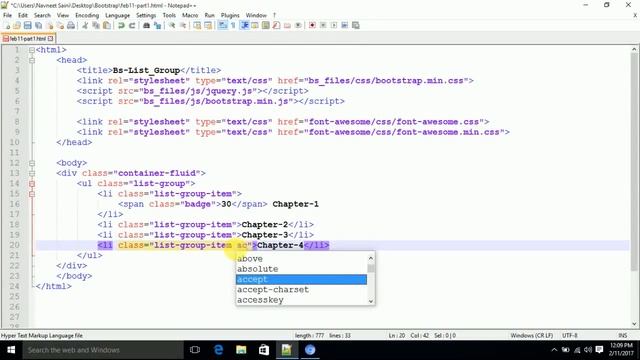Close the feb11-part1.html tab

[x=50, y=39]
